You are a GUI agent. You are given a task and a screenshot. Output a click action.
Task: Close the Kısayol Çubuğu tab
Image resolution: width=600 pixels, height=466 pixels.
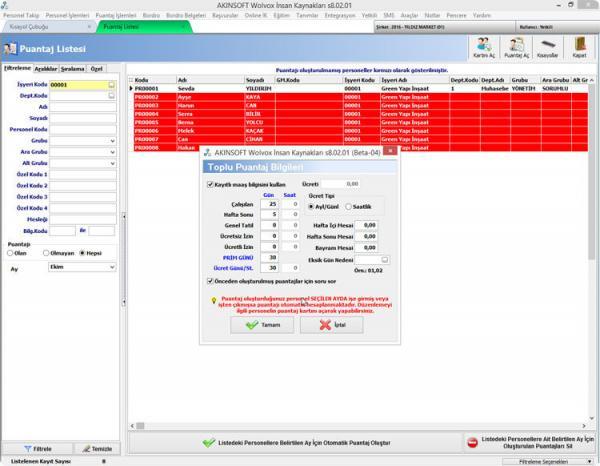(89, 27)
